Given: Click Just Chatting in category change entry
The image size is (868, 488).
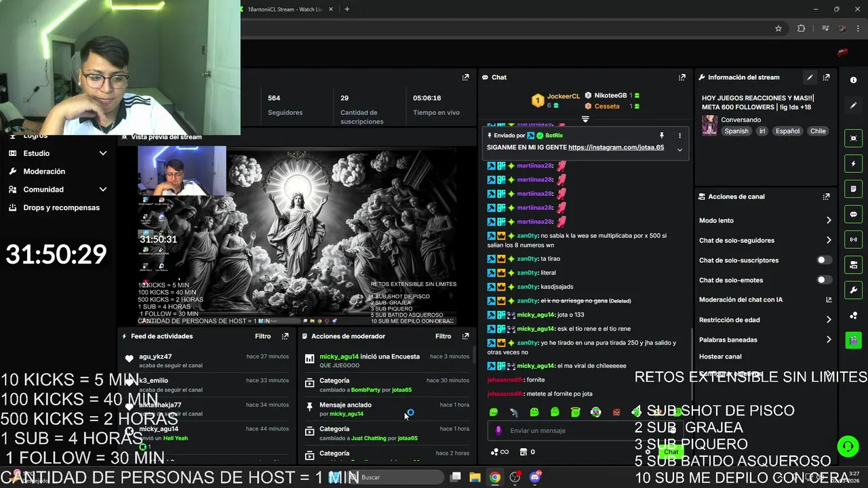Looking at the screenshot, I should [x=369, y=439].
